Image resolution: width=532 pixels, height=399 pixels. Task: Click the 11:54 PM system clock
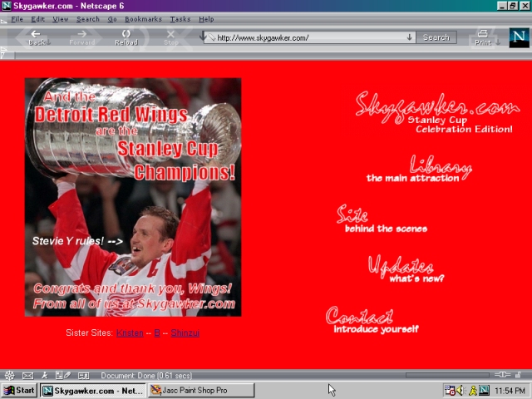(510, 391)
